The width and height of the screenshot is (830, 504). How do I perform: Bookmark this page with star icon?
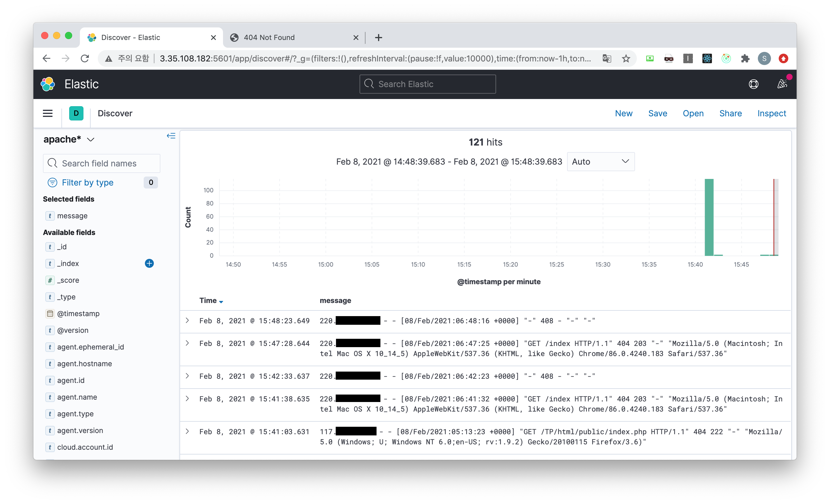click(x=626, y=59)
